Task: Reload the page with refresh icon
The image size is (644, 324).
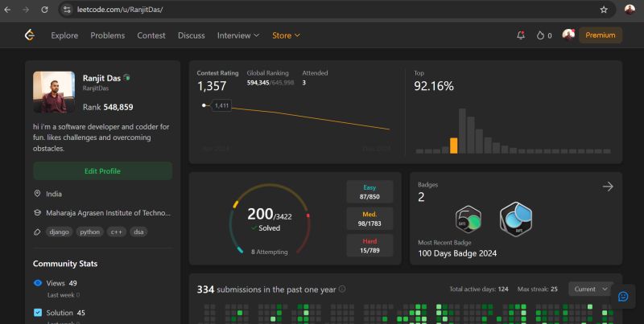Action: point(44,10)
